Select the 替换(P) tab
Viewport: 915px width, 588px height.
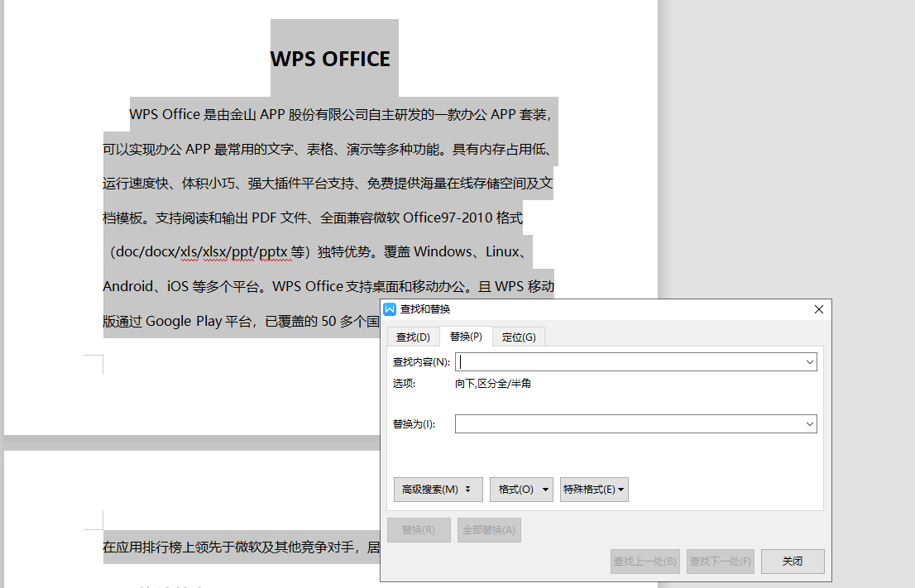[466, 337]
